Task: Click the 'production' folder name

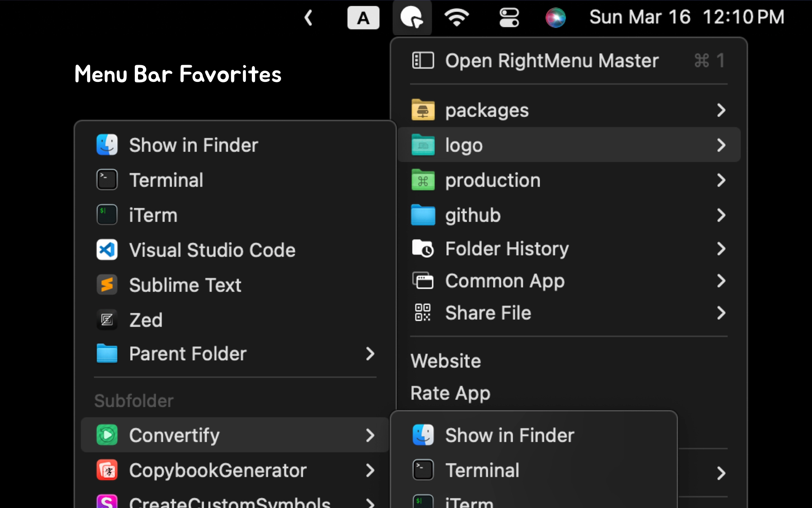Action: tap(493, 180)
